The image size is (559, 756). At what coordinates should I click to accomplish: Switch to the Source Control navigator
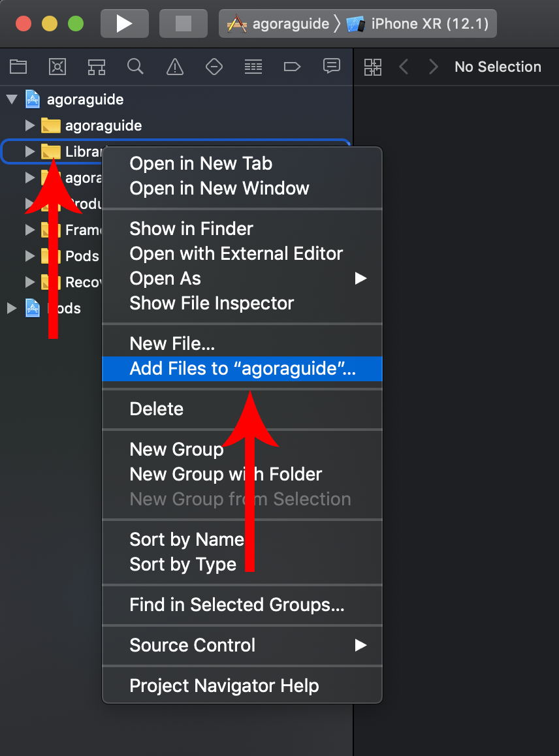pos(57,67)
